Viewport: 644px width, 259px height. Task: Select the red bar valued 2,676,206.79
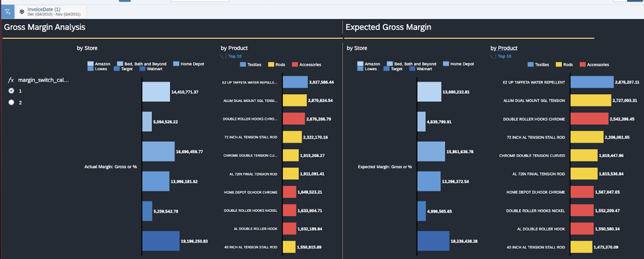(x=294, y=119)
